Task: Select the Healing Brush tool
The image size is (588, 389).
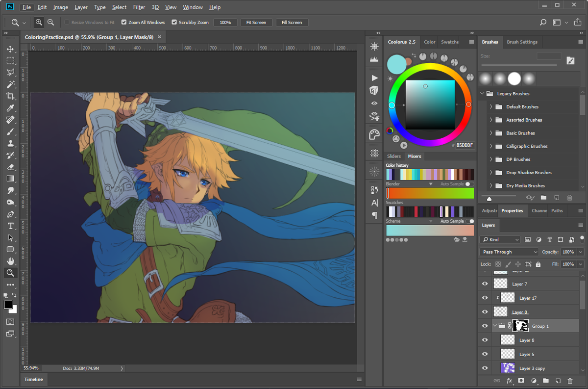Action: [x=10, y=120]
